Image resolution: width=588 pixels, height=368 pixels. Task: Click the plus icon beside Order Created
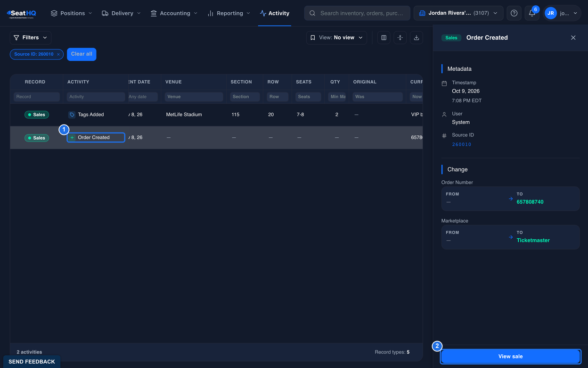pyautogui.click(x=72, y=138)
